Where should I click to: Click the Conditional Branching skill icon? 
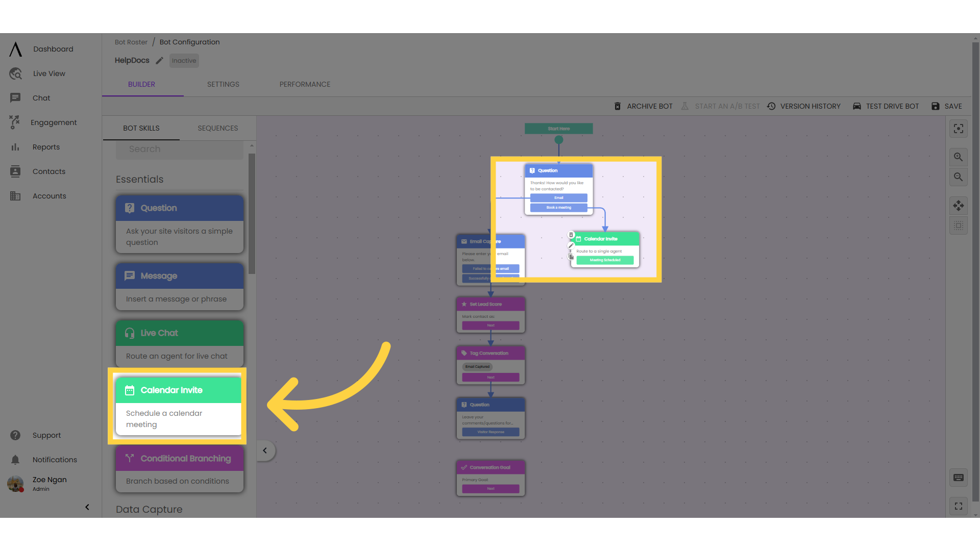[129, 458]
